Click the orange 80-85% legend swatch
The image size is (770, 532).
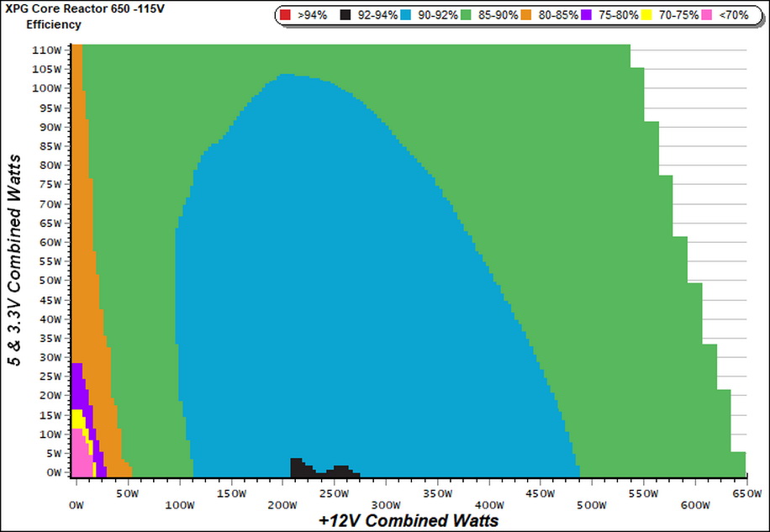[526, 15]
